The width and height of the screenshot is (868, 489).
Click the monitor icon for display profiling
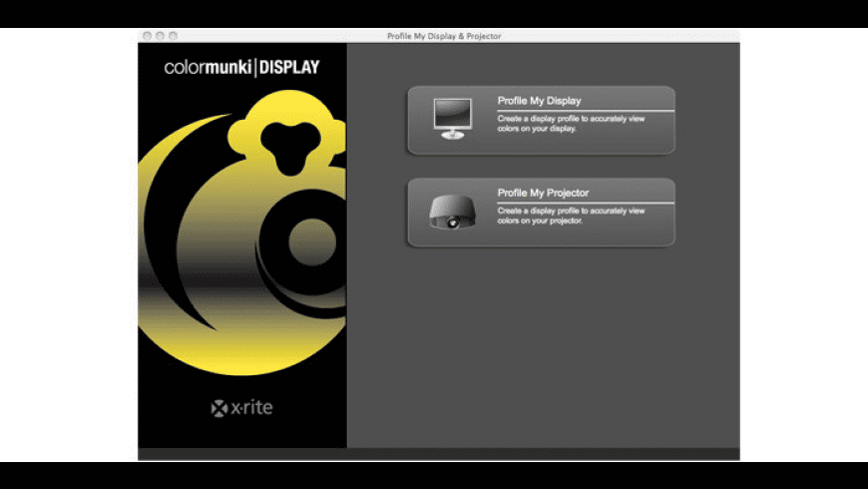(453, 119)
